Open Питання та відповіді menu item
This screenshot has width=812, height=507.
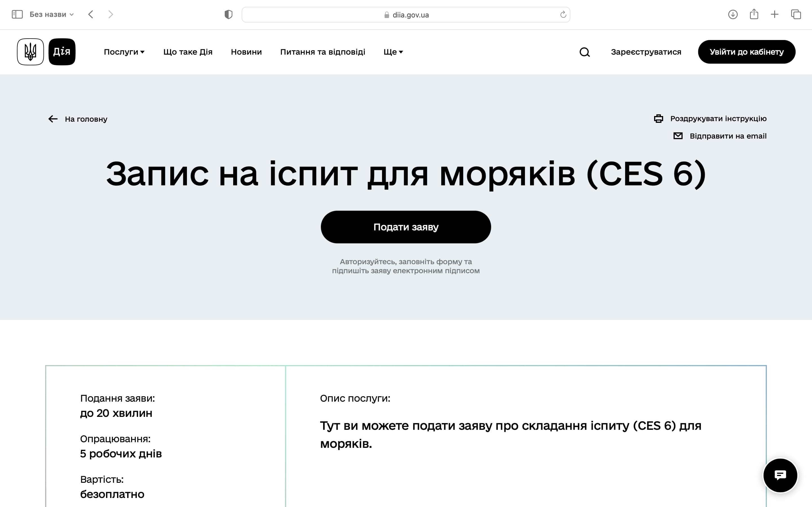[x=323, y=52]
